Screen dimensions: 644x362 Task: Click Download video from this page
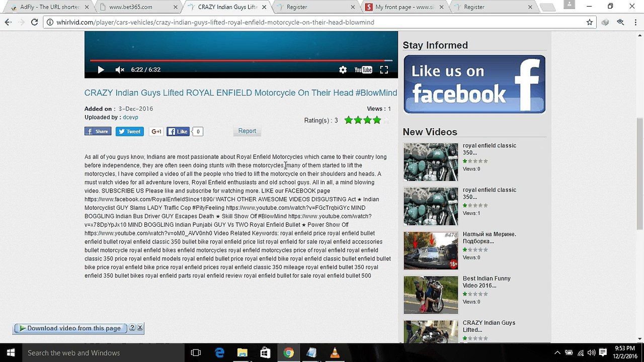click(70, 328)
